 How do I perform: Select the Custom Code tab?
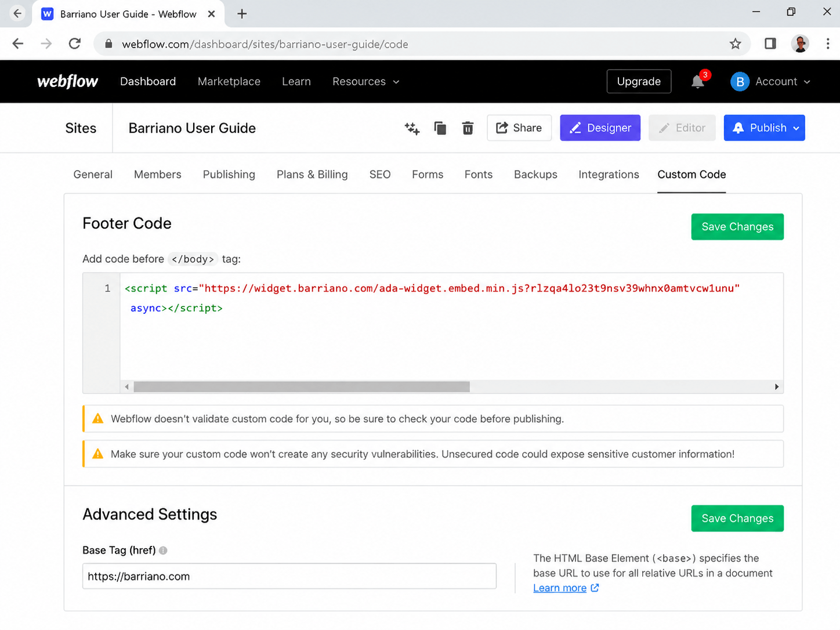point(691,175)
